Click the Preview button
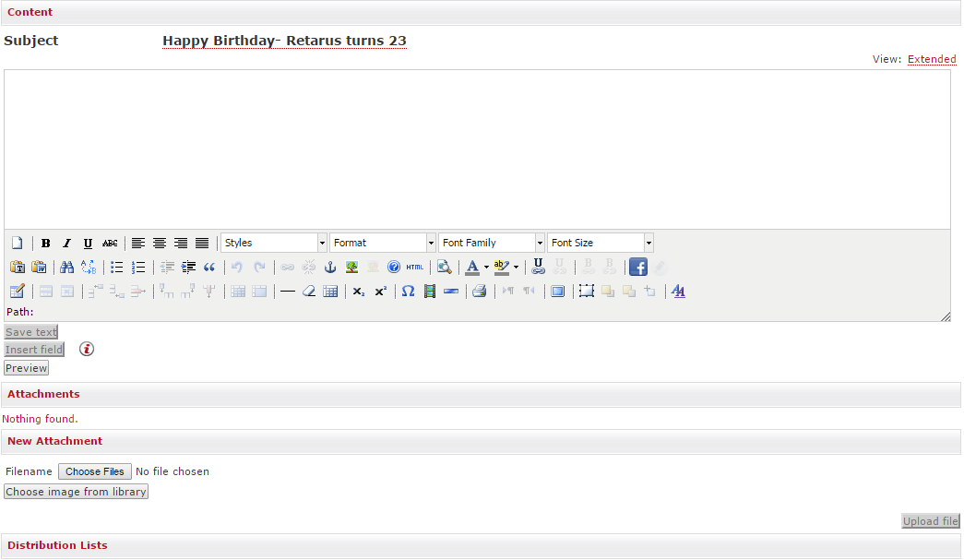The width and height of the screenshot is (964, 560). 26,368
